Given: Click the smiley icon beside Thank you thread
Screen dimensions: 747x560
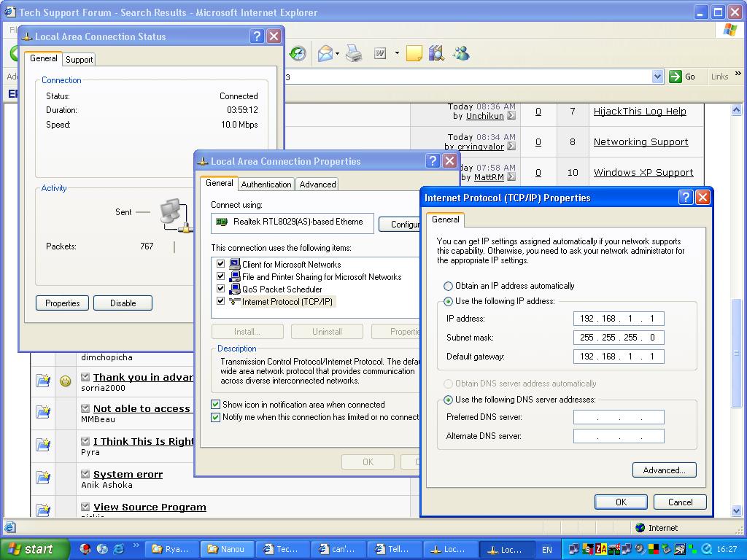Looking at the screenshot, I should [x=65, y=381].
